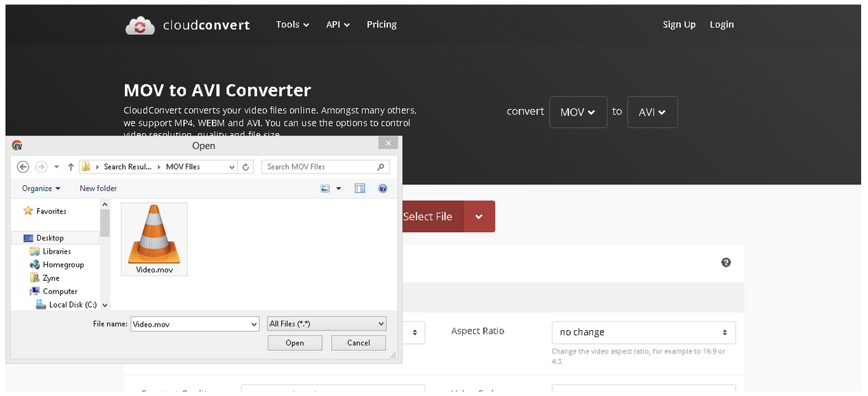Open the Pricing page

381,25
